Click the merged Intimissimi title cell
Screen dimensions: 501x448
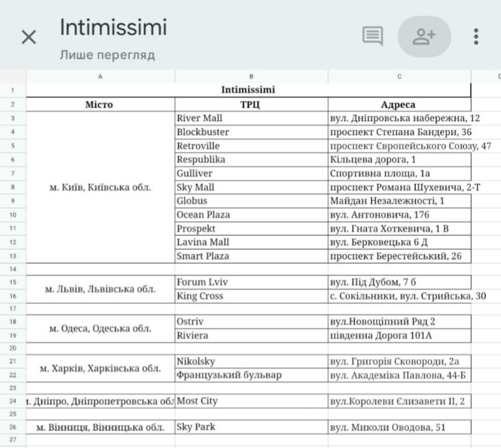(249, 90)
